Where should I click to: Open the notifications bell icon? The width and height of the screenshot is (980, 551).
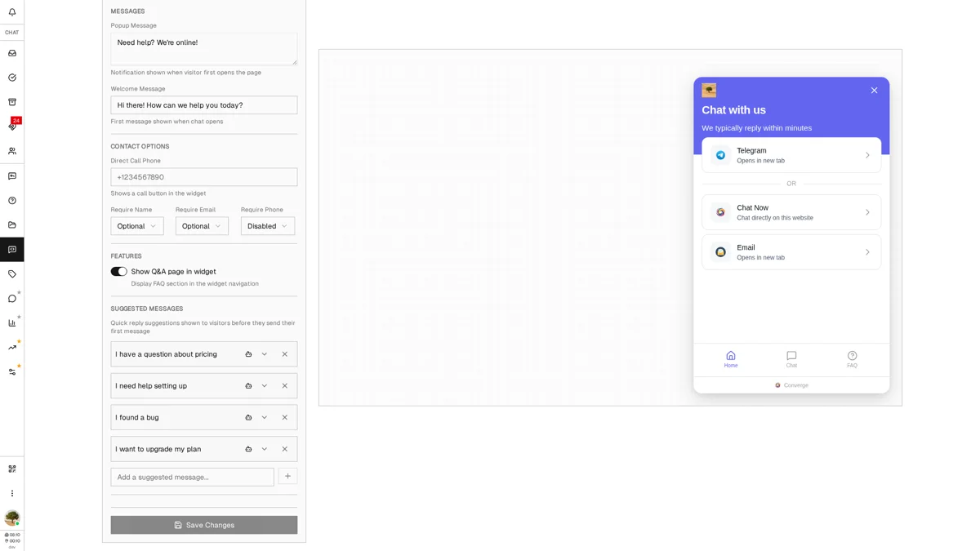pos(11,12)
